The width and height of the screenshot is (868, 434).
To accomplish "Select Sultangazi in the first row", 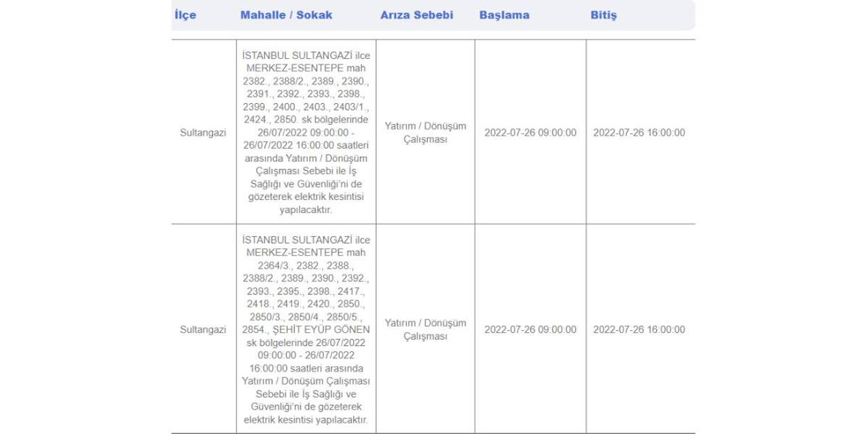I will [x=203, y=132].
